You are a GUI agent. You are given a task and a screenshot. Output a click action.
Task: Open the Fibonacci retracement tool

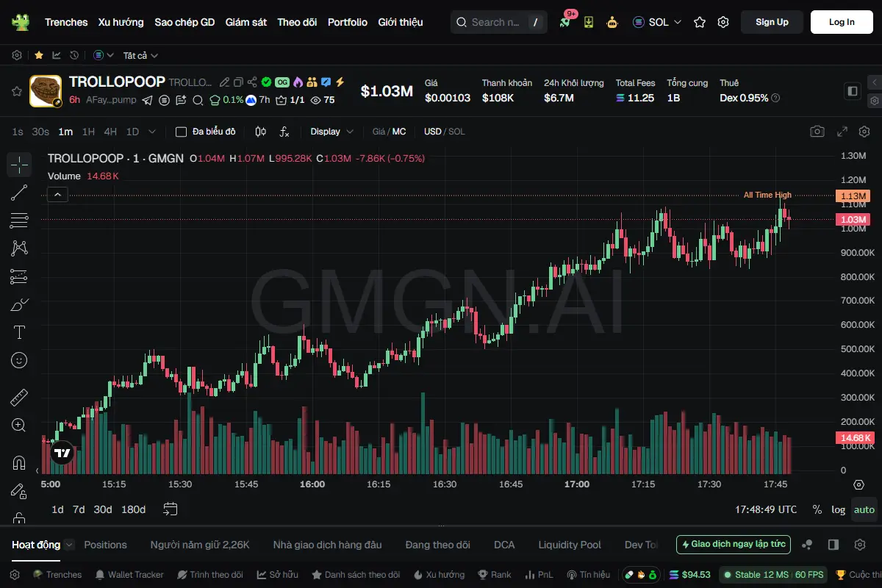pos(19,220)
